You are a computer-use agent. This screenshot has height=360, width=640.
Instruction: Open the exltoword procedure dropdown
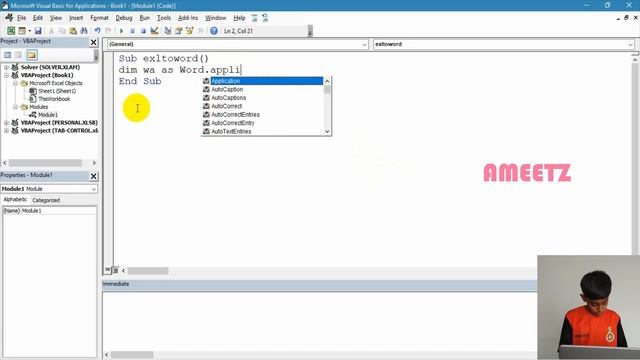pyautogui.click(x=630, y=44)
